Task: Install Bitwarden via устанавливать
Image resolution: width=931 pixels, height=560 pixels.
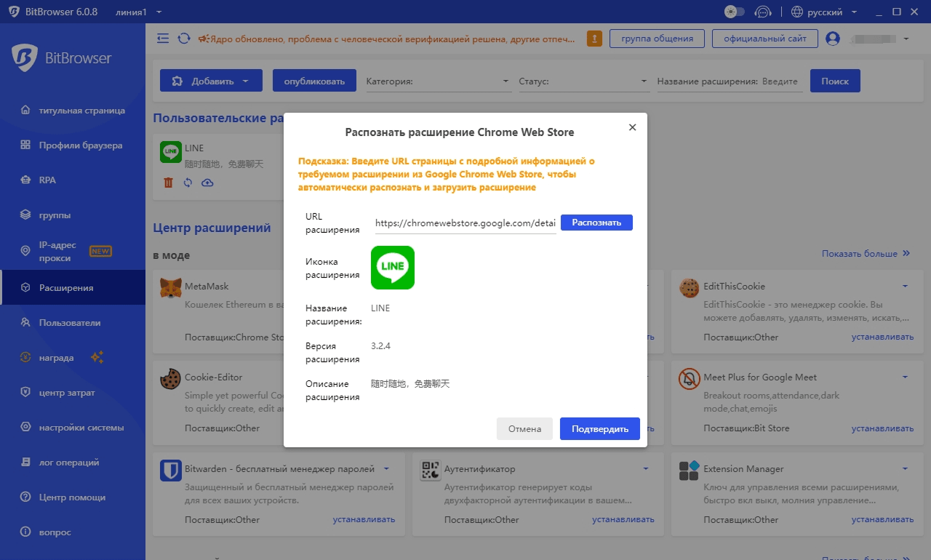Action: coord(364,519)
